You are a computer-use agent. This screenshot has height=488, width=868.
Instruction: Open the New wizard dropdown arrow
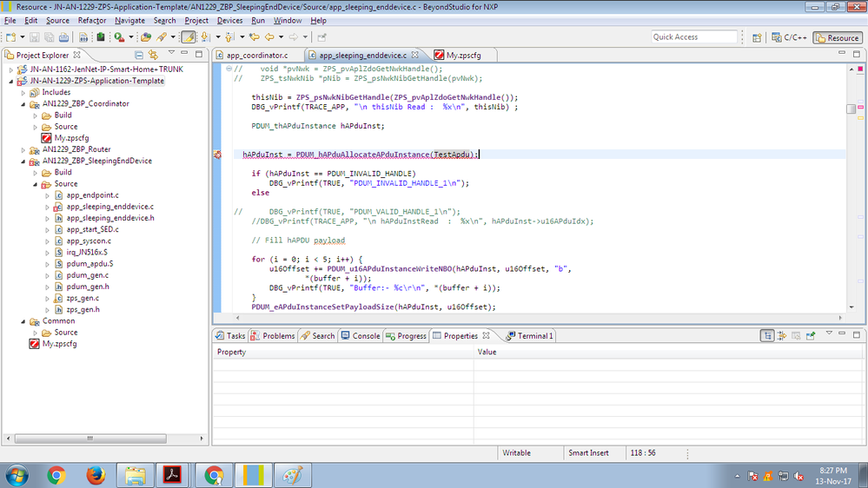click(22, 37)
